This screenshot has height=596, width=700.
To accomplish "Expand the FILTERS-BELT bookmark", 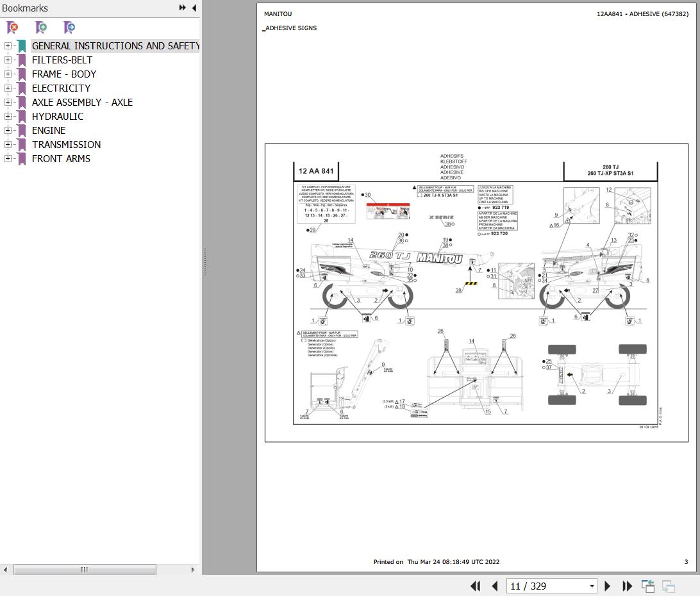I will pos(8,60).
